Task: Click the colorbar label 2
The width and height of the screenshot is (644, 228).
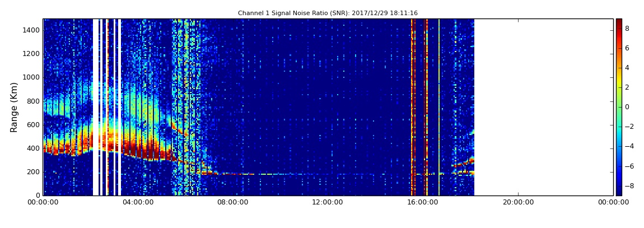Action: (x=627, y=87)
